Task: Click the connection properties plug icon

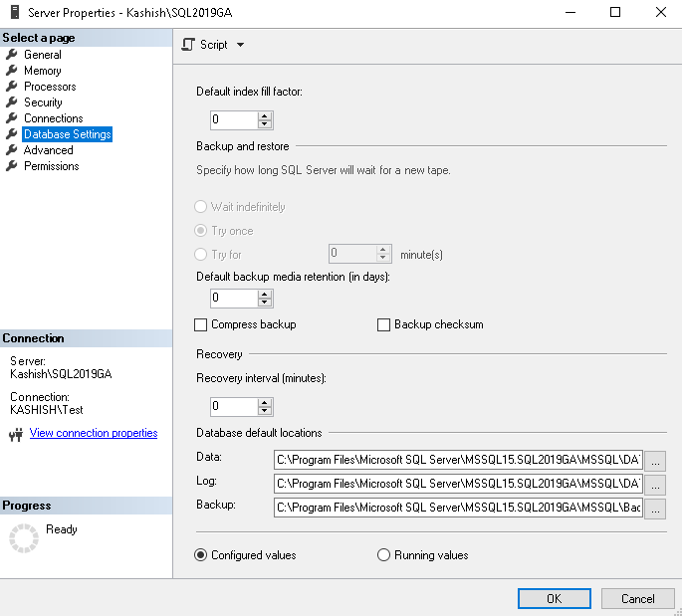Action: (x=16, y=434)
